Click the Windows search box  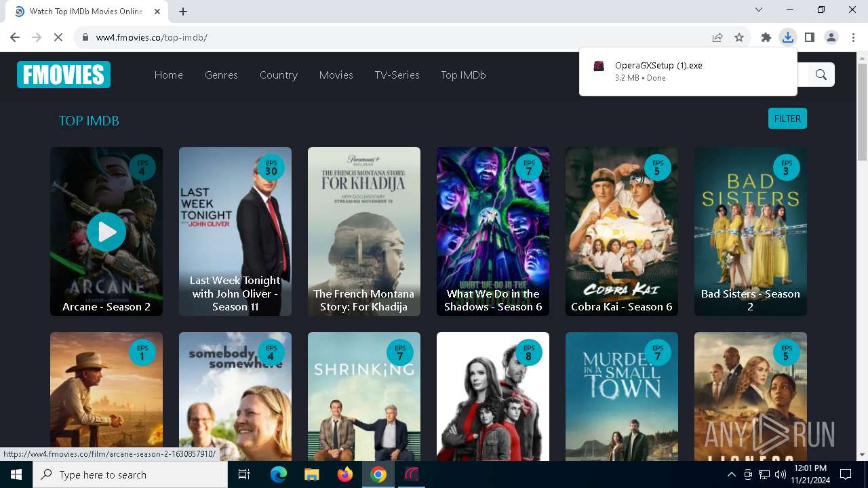(130, 474)
